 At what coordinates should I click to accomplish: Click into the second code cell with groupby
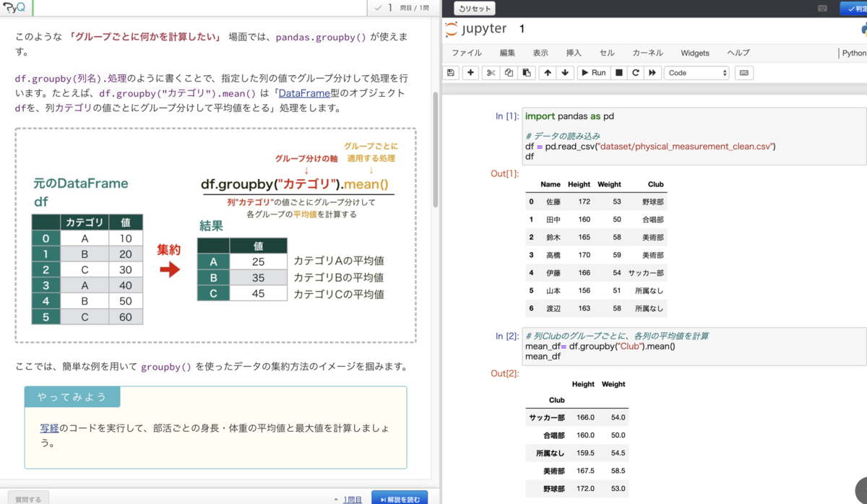pos(694,347)
